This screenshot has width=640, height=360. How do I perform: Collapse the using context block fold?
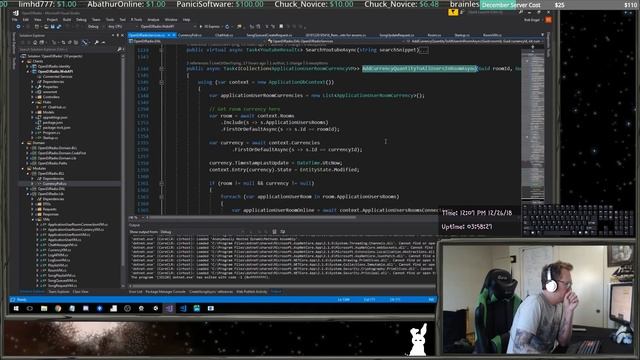162,82
